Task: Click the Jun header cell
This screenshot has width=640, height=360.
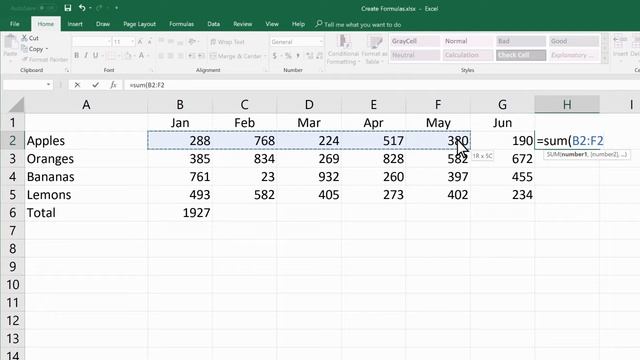Action: [x=502, y=123]
